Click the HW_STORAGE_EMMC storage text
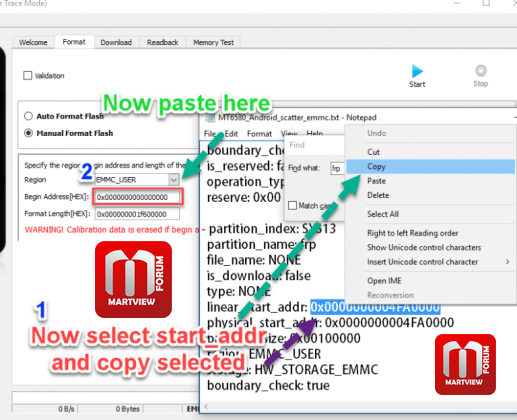 (316, 370)
